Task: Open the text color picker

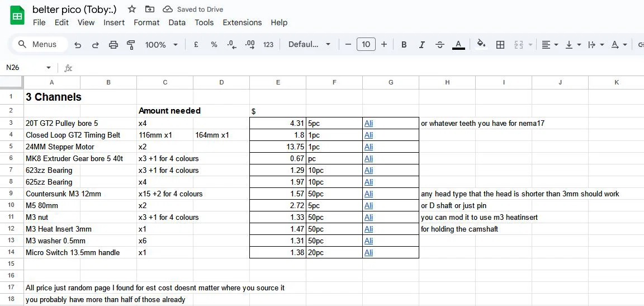Action: point(458,45)
